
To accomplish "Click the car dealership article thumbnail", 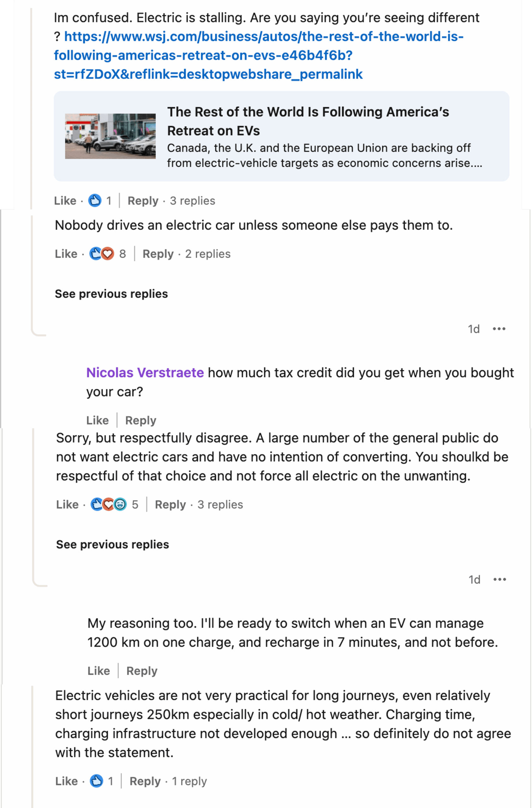I will coord(110,136).
